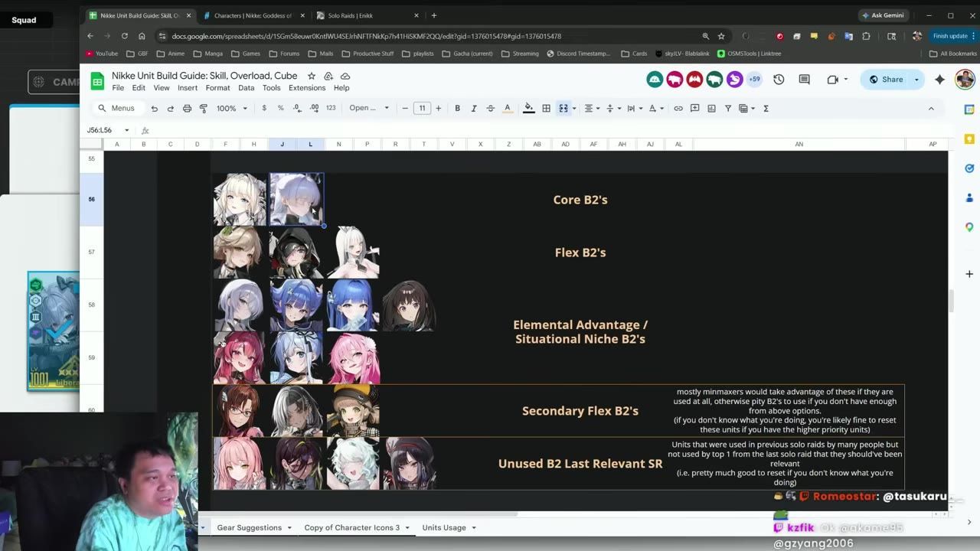
Task: Open more number formats 123
Action: [331, 109]
